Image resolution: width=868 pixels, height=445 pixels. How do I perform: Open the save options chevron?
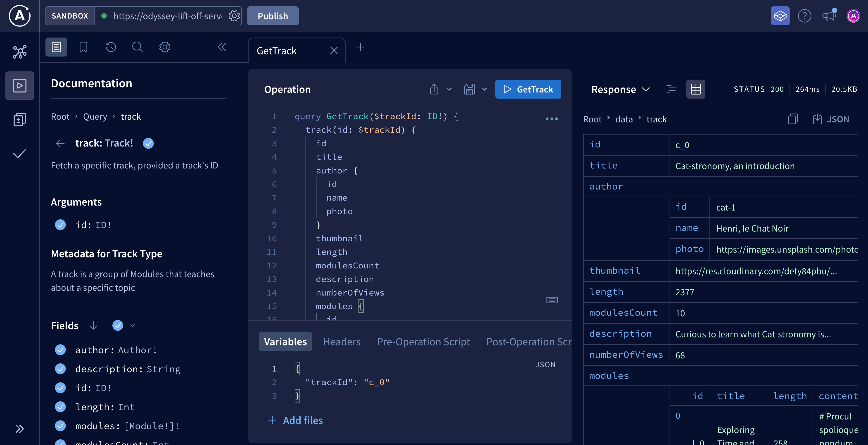point(484,89)
